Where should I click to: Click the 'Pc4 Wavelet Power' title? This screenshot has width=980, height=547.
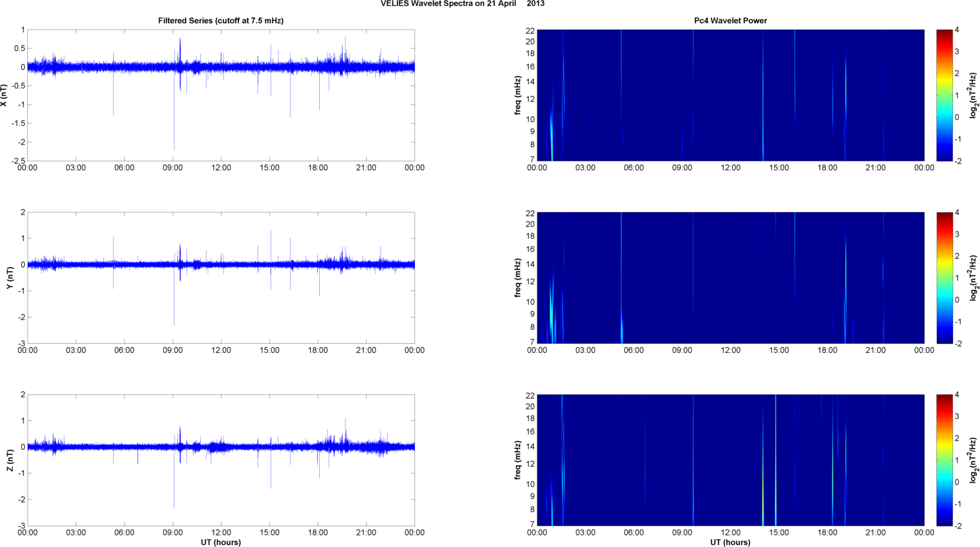point(730,21)
